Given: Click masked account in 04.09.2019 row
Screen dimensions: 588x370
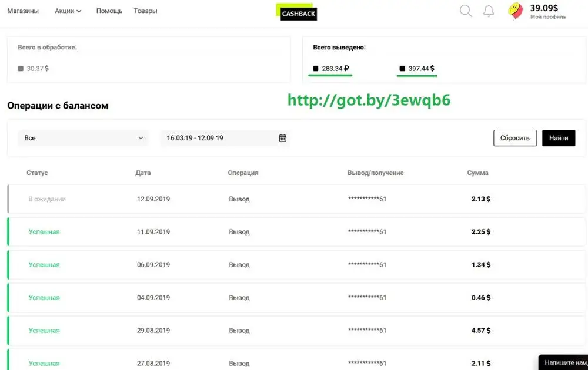Looking at the screenshot, I should pyautogui.click(x=367, y=298).
